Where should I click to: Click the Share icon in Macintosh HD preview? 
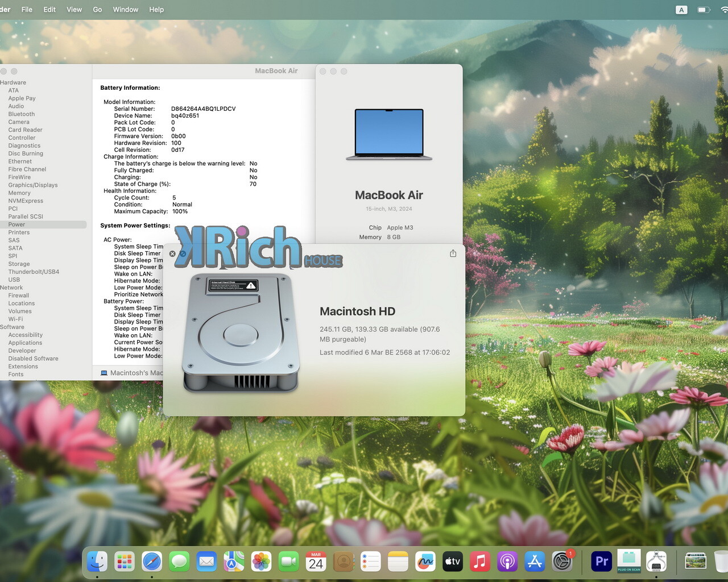click(453, 253)
